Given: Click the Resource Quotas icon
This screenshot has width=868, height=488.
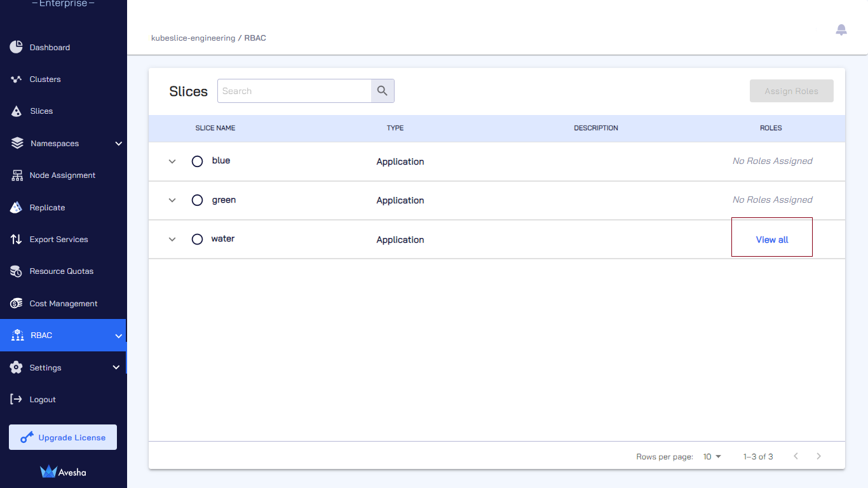Looking at the screenshot, I should tap(17, 271).
